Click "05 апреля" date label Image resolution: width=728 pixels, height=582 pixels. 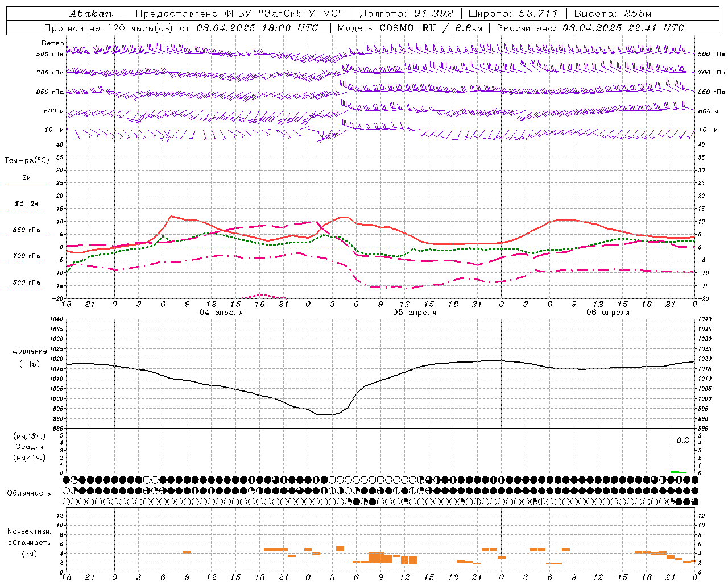click(415, 313)
